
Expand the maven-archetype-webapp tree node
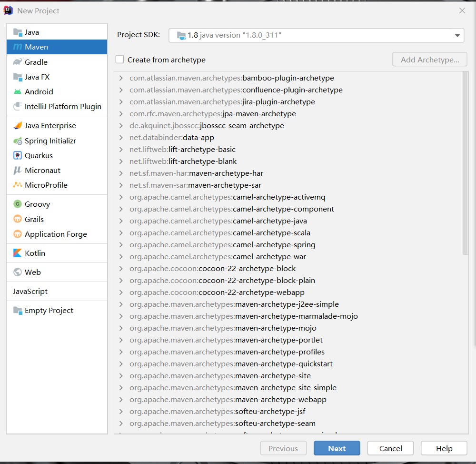pos(121,400)
